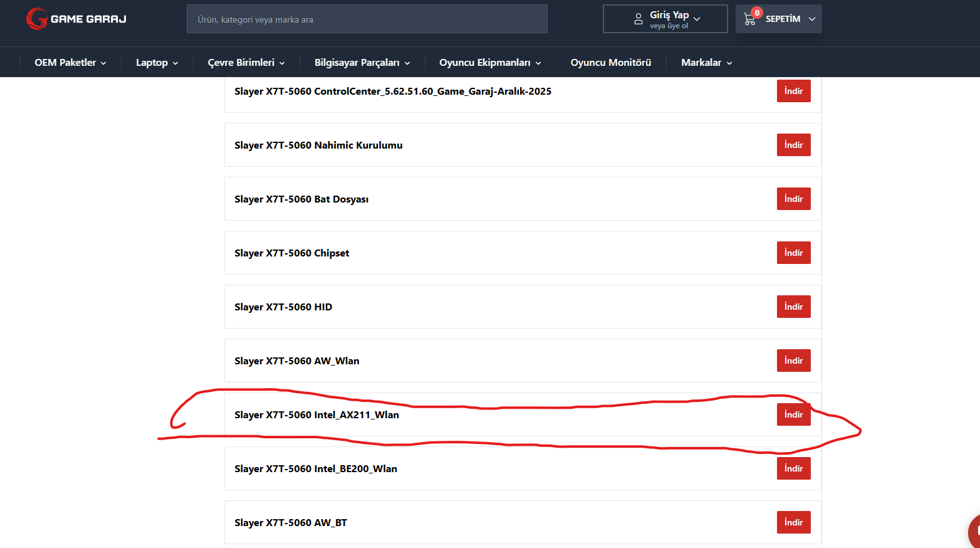Screen dimensions: 980x548
Task: Select the text 'Slayer X7T-5060 Nahimic Kurulumu'
Action: [x=318, y=145]
